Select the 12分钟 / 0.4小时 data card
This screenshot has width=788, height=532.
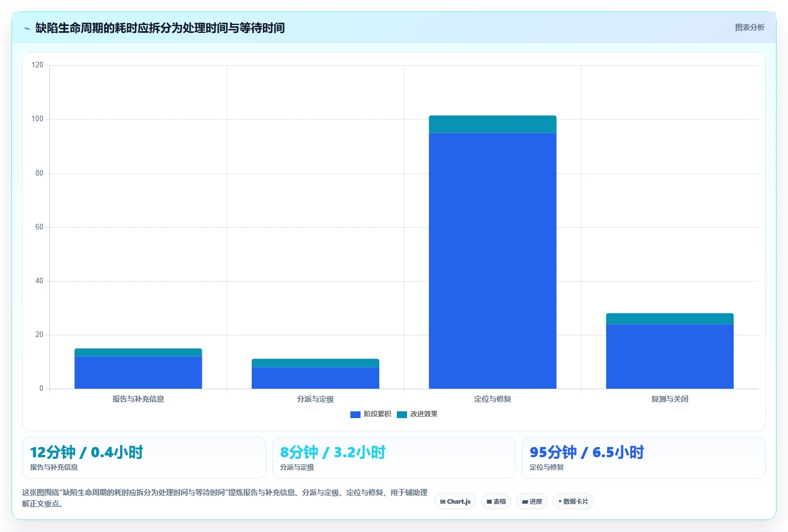(144, 458)
